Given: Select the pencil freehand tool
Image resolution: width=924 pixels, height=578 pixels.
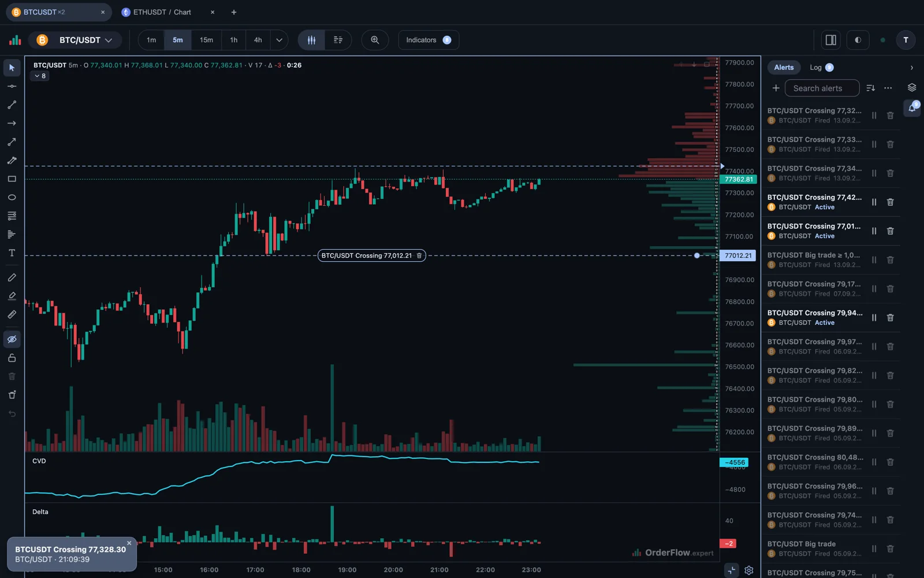Looking at the screenshot, I should pos(12,277).
